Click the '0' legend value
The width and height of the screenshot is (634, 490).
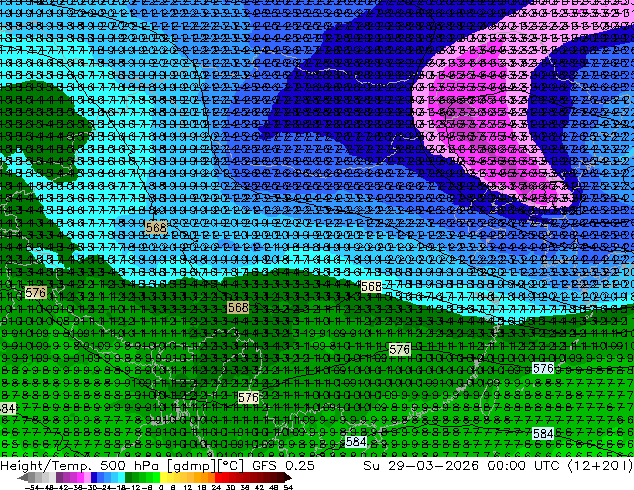161,487
